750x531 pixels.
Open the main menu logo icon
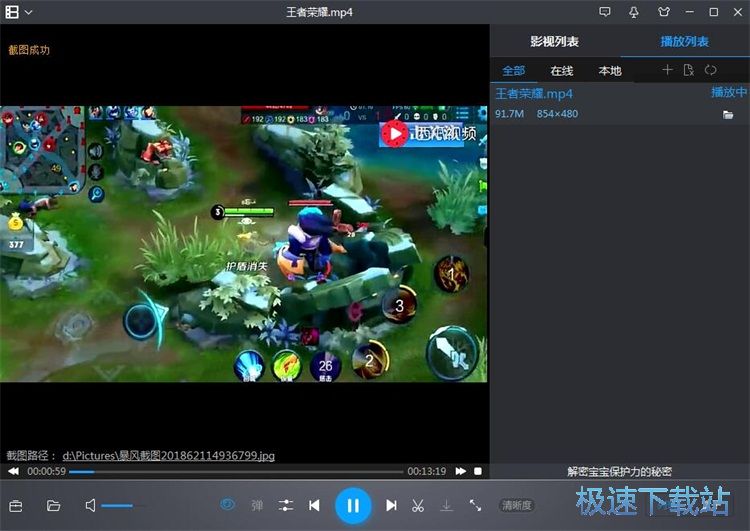pos(12,12)
